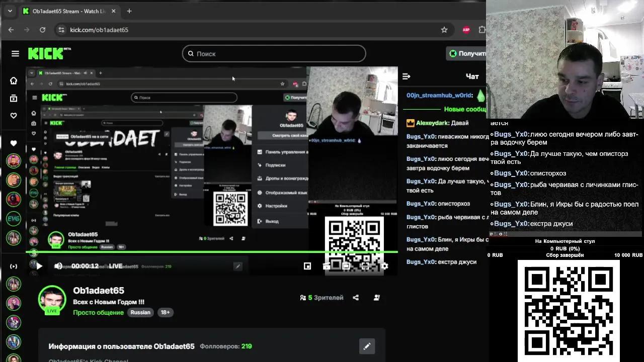This screenshot has width=644, height=362.
Task: Click the 18+ tag
Action: [165, 312]
